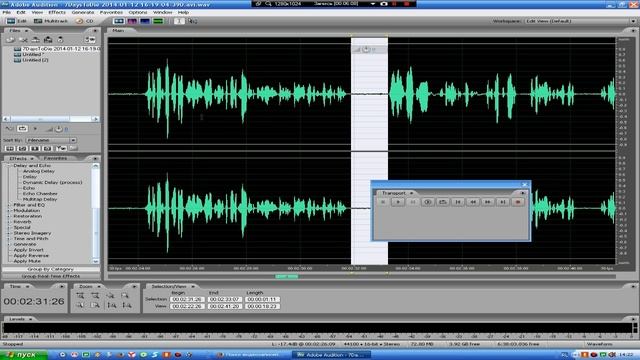Click Pause button in Transport panel
This screenshot has height=360, width=640.
[x=413, y=202]
